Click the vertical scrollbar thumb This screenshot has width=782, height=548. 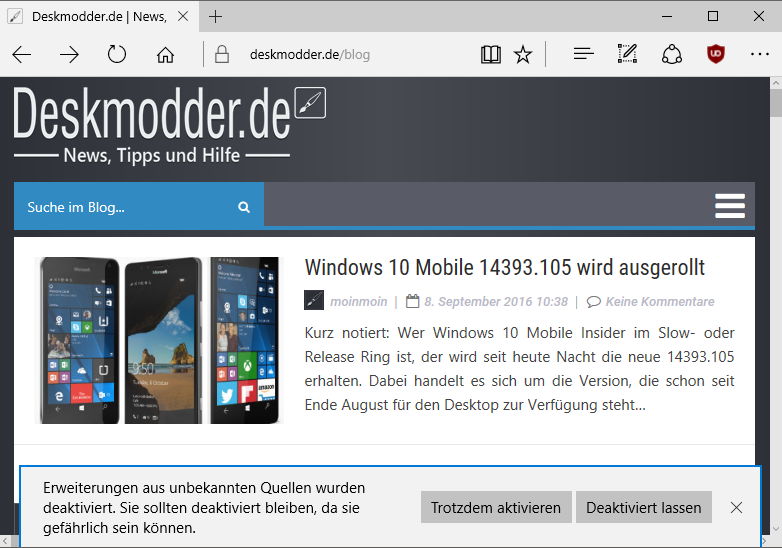(x=776, y=103)
